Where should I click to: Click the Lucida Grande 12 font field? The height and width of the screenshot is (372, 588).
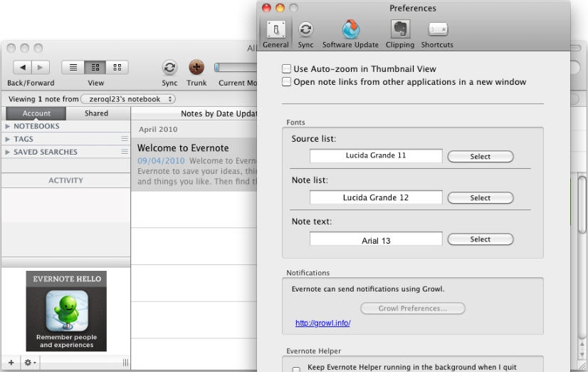pos(376,197)
